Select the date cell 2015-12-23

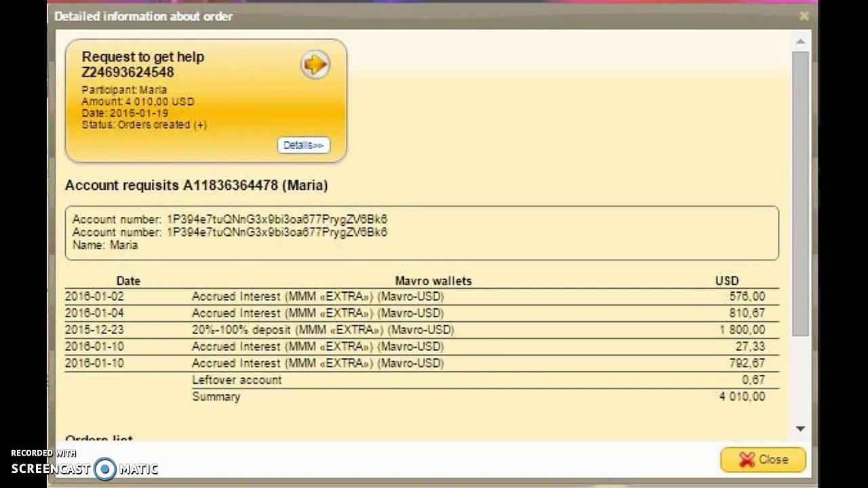94,330
